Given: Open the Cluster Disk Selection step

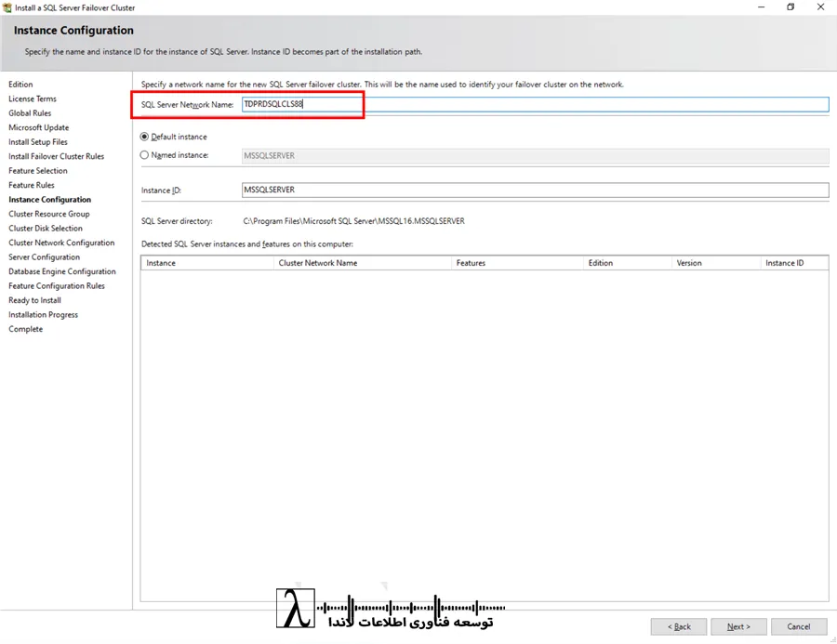Looking at the screenshot, I should point(46,229).
